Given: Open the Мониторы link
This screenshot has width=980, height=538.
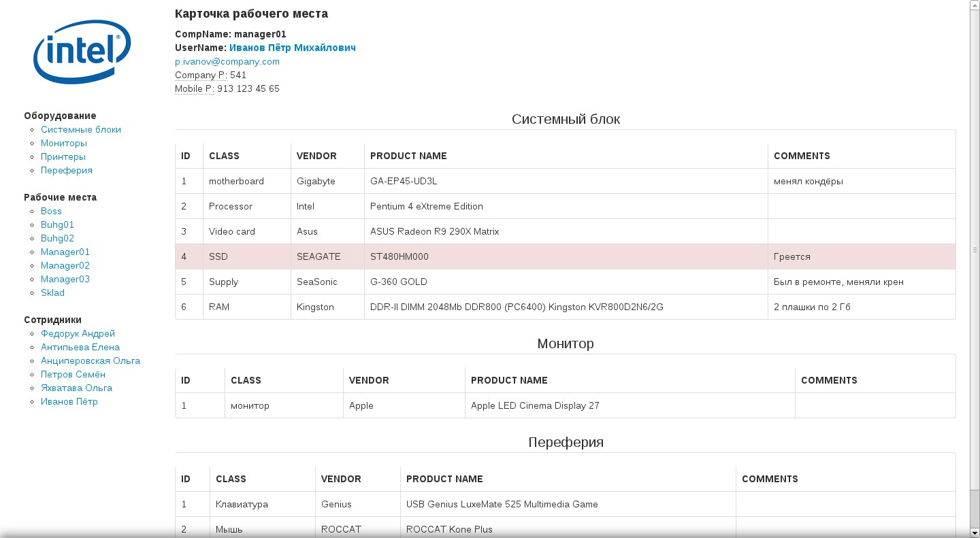Looking at the screenshot, I should pyautogui.click(x=63, y=143).
